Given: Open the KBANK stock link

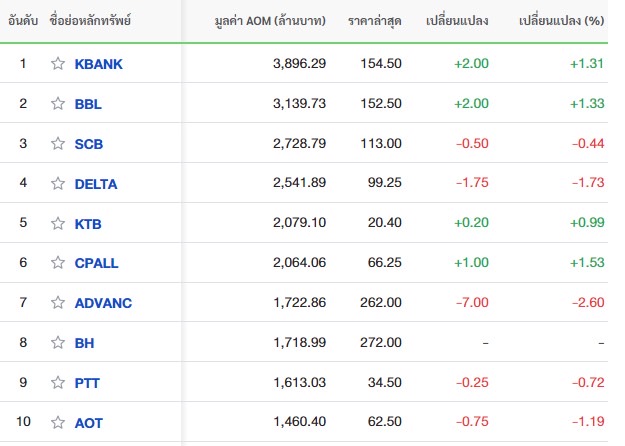Looking at the screenshot, I should pos(98,64).
